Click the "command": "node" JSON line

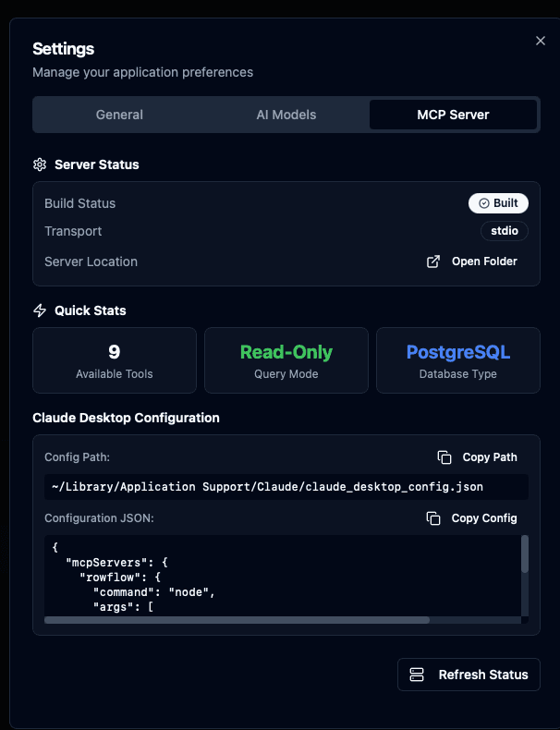tap(154, 592)
